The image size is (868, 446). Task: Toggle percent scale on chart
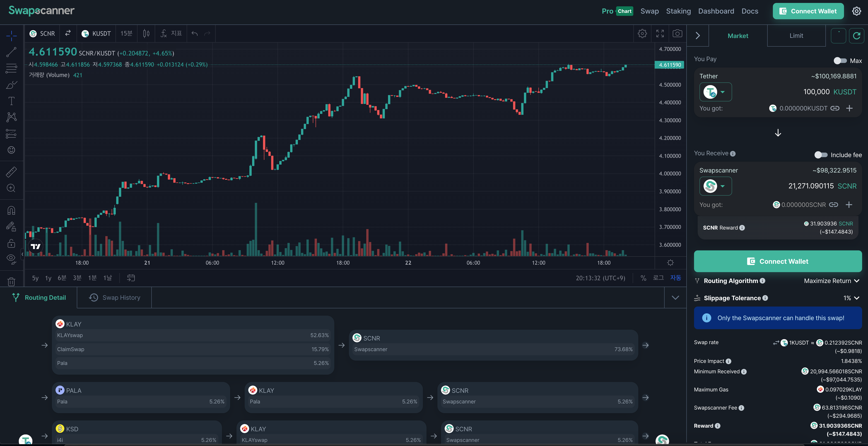point(643,278)
